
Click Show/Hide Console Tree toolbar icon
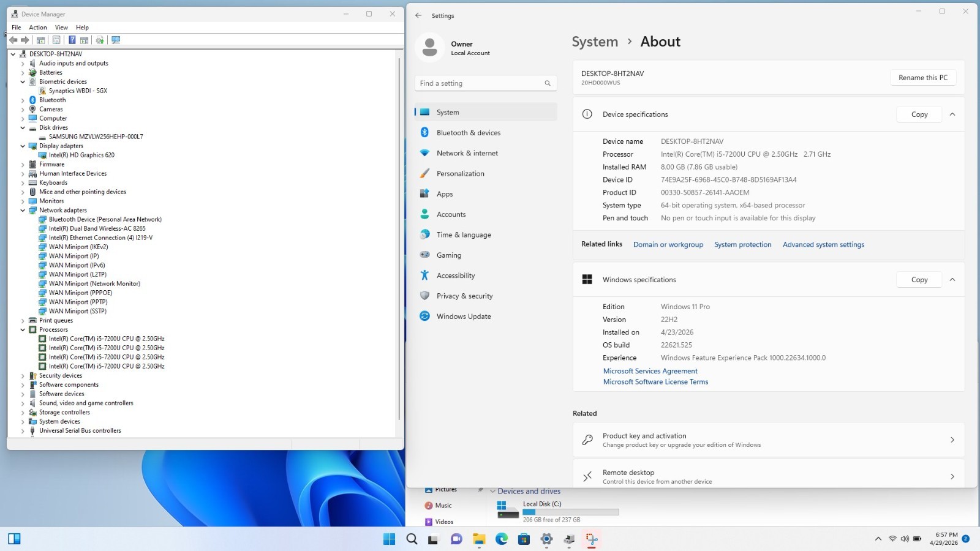coord(41,40)
